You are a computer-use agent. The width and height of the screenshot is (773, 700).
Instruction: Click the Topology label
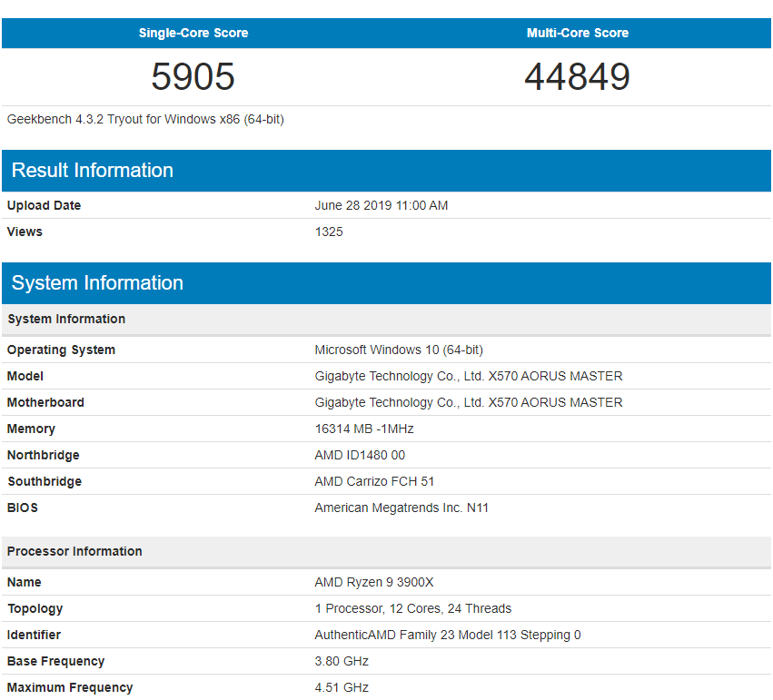click(x=35, y=608)
